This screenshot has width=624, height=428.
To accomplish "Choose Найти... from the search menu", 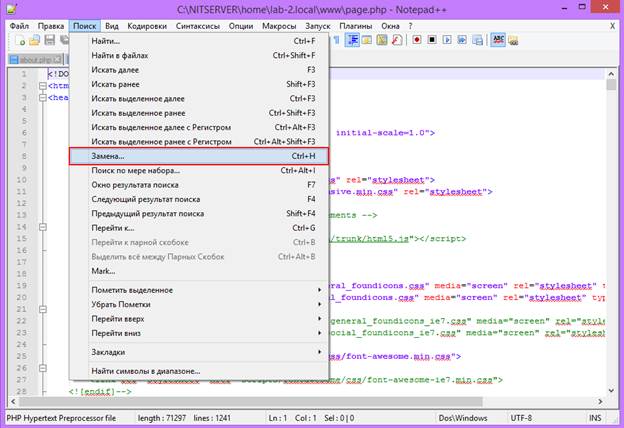I will 199,41.
